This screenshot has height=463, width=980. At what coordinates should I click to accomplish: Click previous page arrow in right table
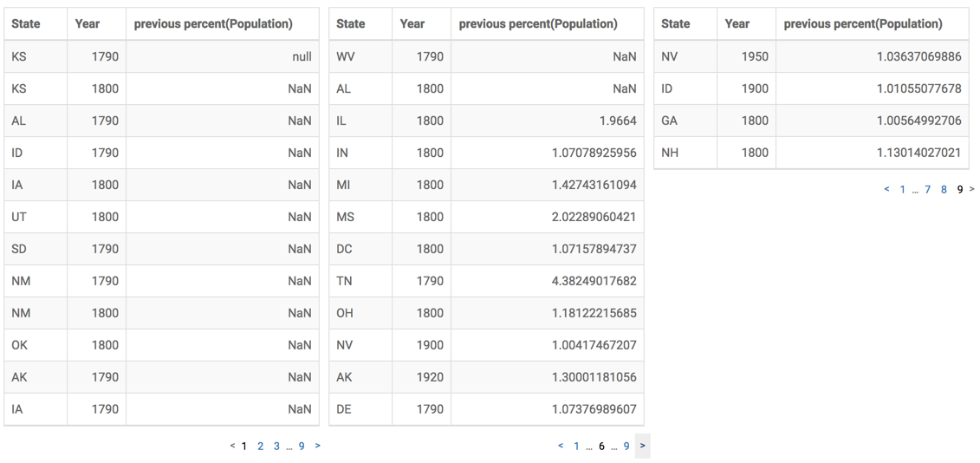coord(886,189)
